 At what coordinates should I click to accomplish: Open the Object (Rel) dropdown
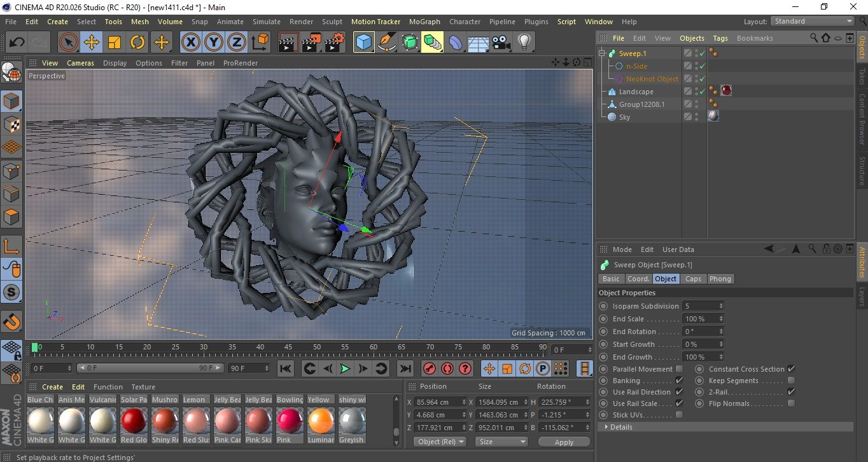[x=440, y=442]
